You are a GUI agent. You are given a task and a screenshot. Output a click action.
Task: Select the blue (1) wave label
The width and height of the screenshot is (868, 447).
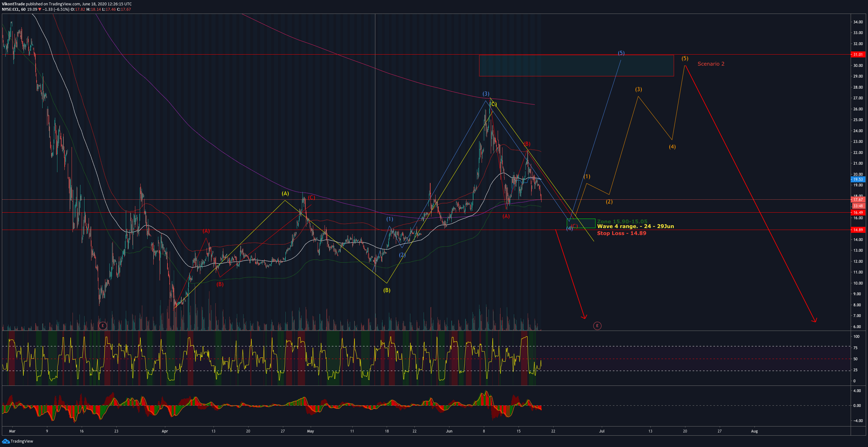389,219
